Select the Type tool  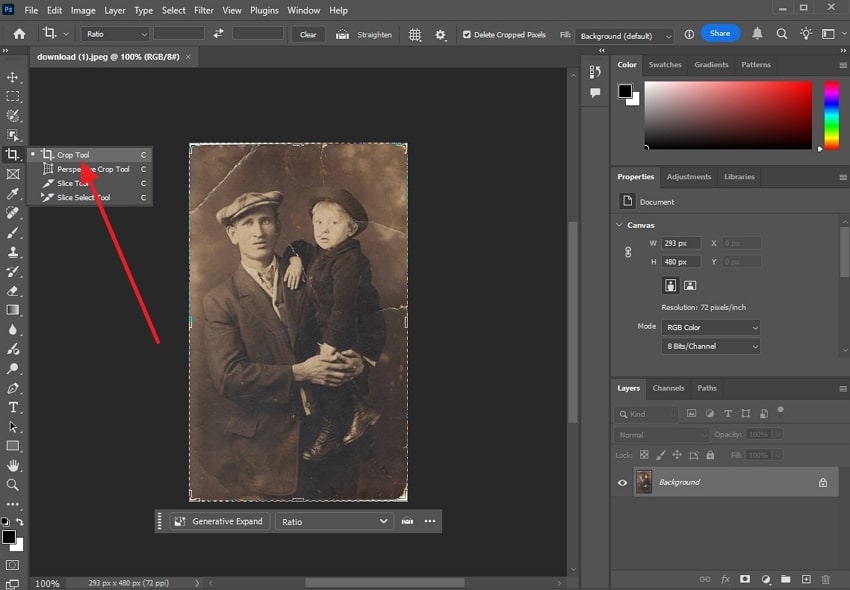pos(13,408)
